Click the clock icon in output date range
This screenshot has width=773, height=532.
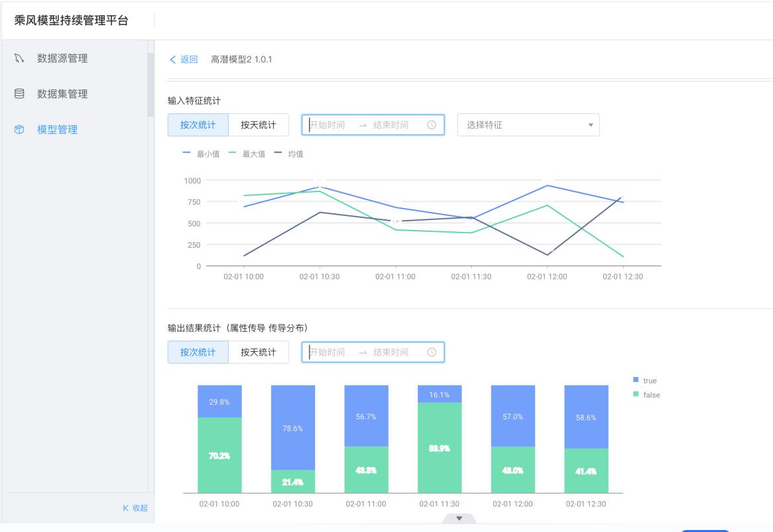pyautogui.click(x=432, y=352)
